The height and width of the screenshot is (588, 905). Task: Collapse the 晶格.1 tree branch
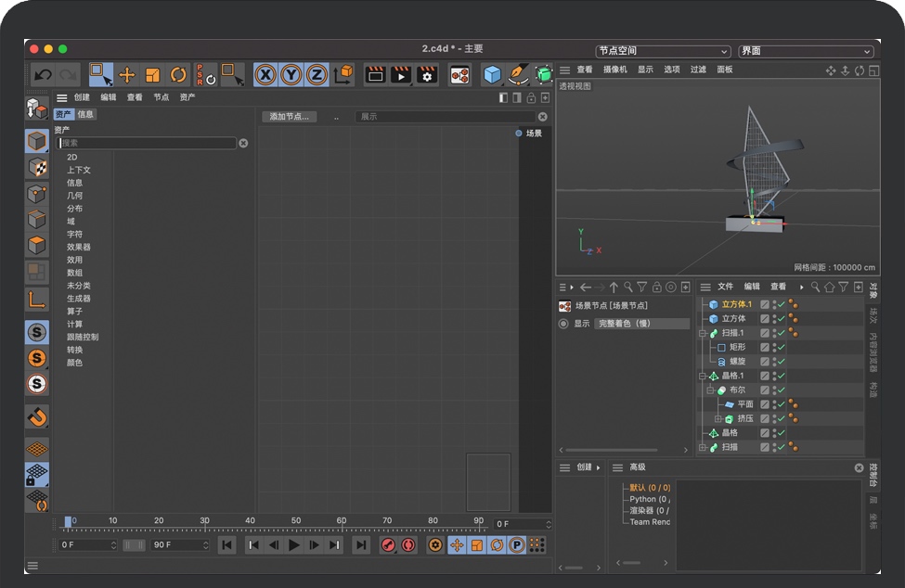click(x=701, y=375)
